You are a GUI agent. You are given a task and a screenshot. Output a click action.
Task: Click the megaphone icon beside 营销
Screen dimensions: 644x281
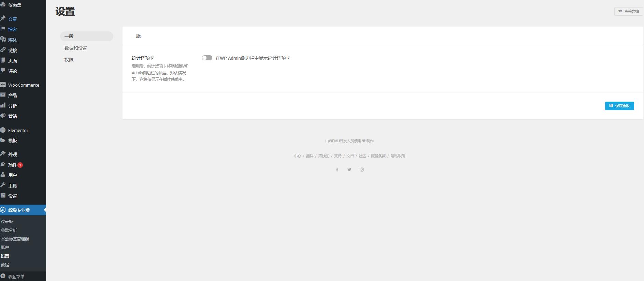click(x=3, y=116)
